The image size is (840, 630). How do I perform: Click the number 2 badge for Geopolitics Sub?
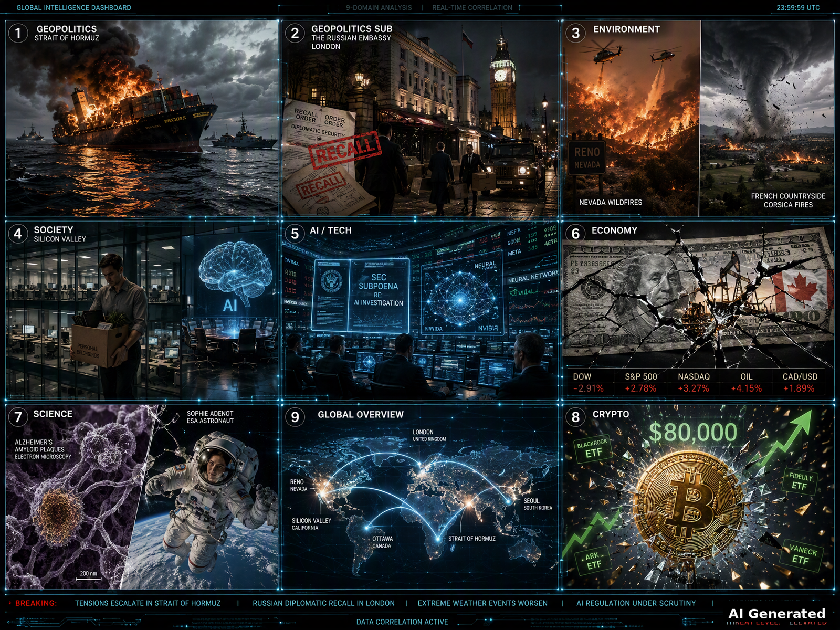click(295, 33)
